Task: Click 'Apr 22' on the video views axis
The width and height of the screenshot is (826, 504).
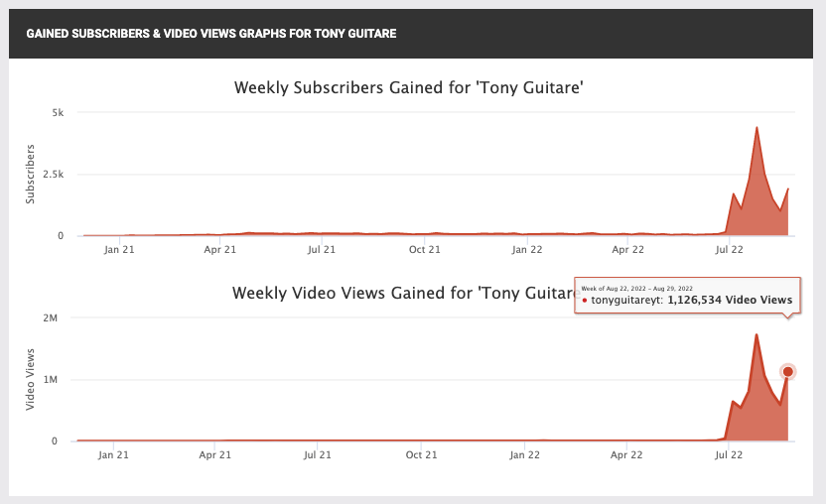Action: tap(626, 455)
